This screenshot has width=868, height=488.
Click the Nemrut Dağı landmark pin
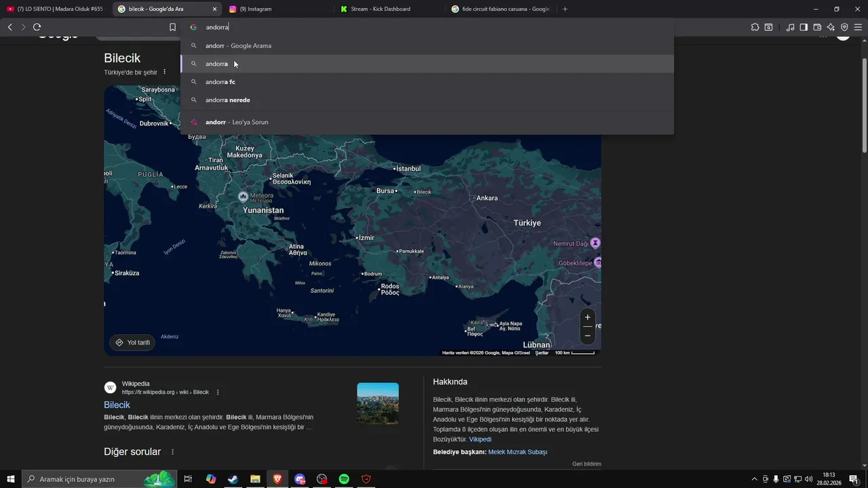coord(595,243)
